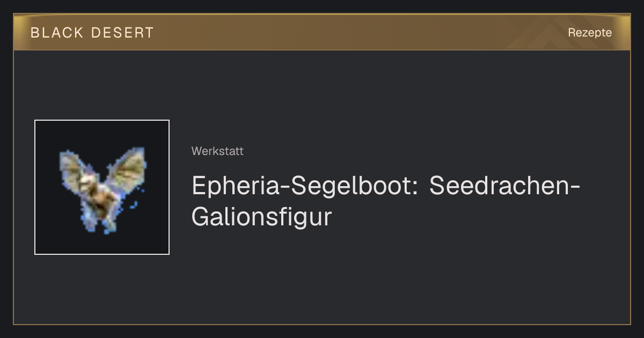Select the Werkstatt category label
Image resolution: width=644 pixels, height=338 pixels.
click(x=217, y=151)
